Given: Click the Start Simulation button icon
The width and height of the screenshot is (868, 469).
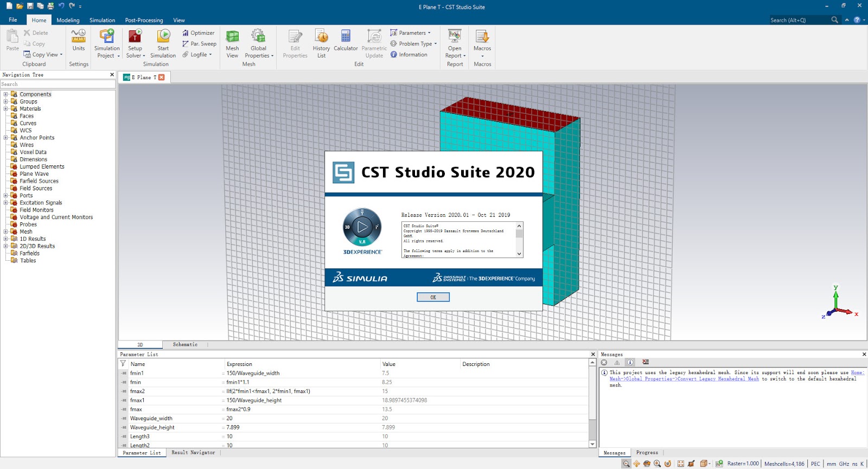Looking at the screenshot, I should click(163, 36).
